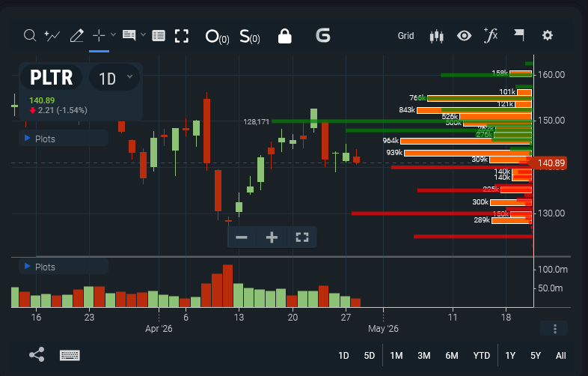Select the 5D range

click(x=370, y=355)
